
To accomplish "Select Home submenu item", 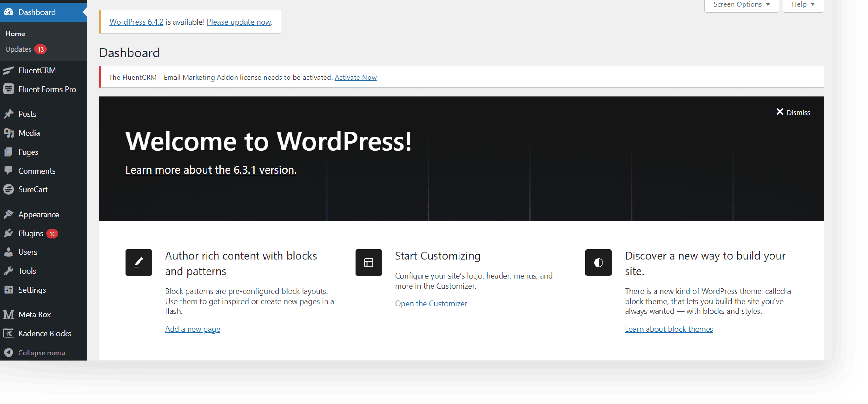I will tap(15, 34).
